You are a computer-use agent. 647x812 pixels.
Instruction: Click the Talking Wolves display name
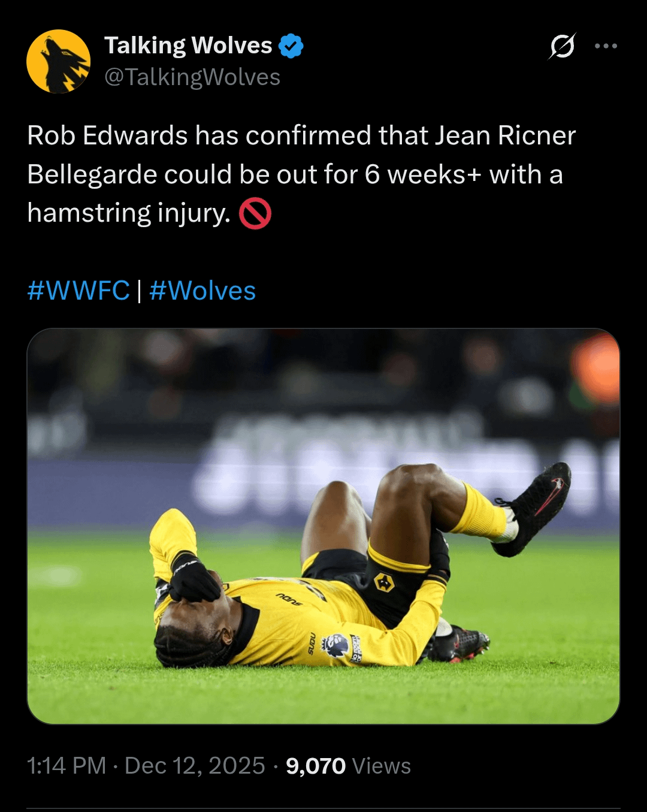(188, 46)
